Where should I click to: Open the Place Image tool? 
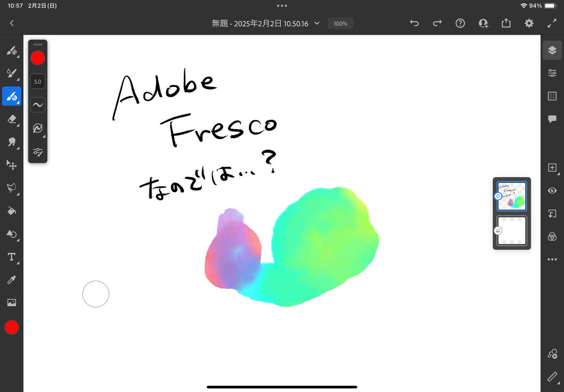click(x=12, y=303)
